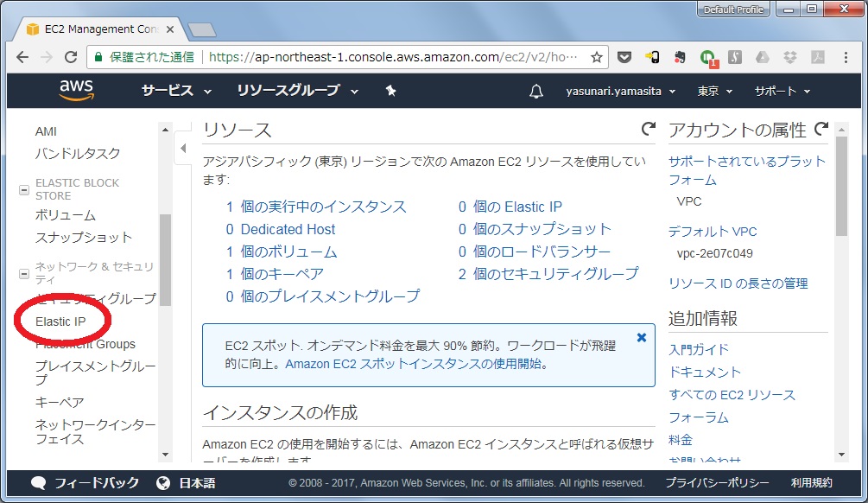
Task: Collapse the ELASTIC BLOCK STORE section
Action: click(24, 190)
